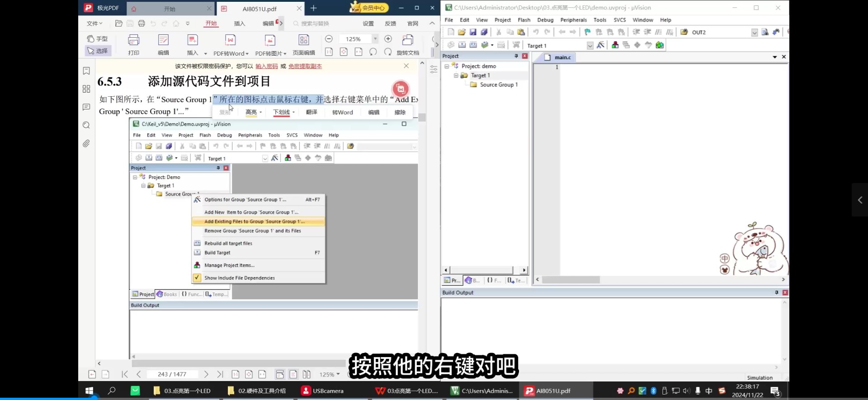Click the Open file icon in Keil
Image resolution: width=868 pixels, height=400 pixels.
point(462,32)
